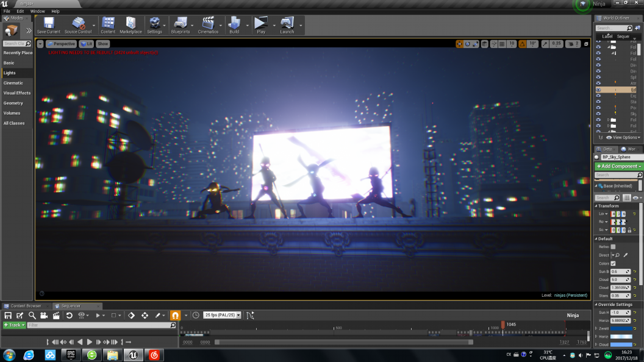The image size is (644, 362).
Task: Toggle the Scale lock icon
Action: [x=629, y=230]
